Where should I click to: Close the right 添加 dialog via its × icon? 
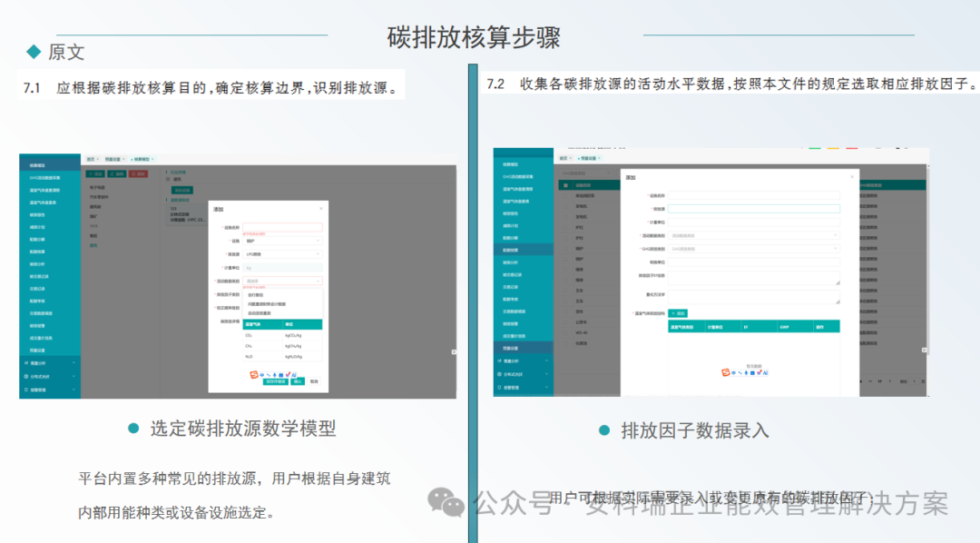852,175
